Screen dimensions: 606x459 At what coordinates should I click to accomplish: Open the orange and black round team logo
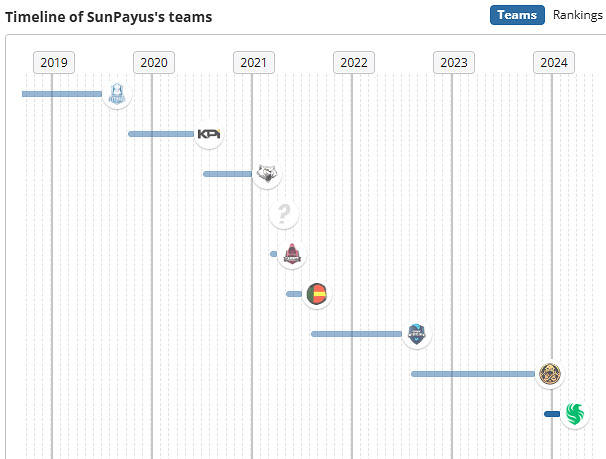point(550,374)
